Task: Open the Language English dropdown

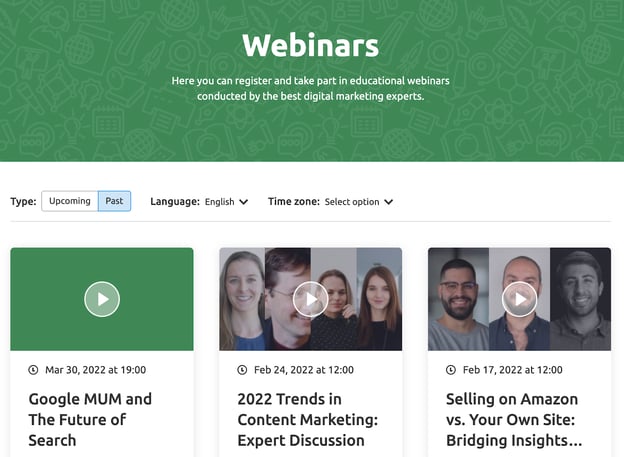Action: [226, 202]
